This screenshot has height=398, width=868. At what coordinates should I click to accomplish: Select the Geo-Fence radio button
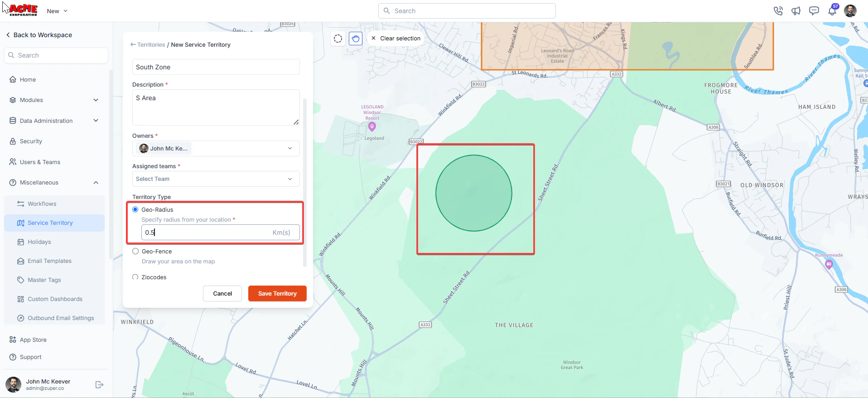(135, 251)
